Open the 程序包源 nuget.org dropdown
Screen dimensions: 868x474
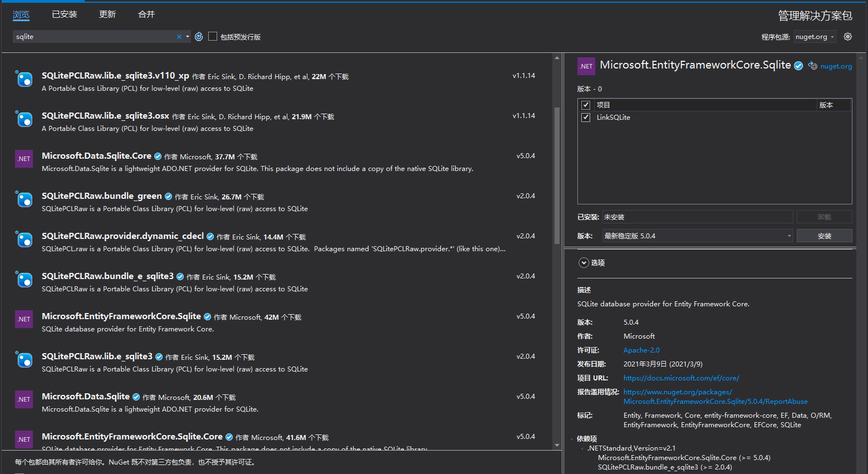coord(815,36)
